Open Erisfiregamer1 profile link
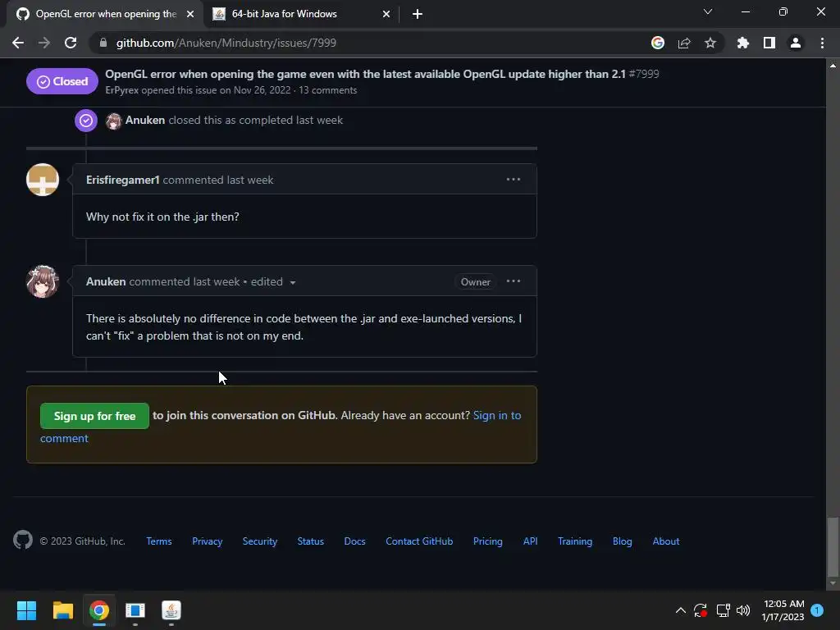 point(123,180)
